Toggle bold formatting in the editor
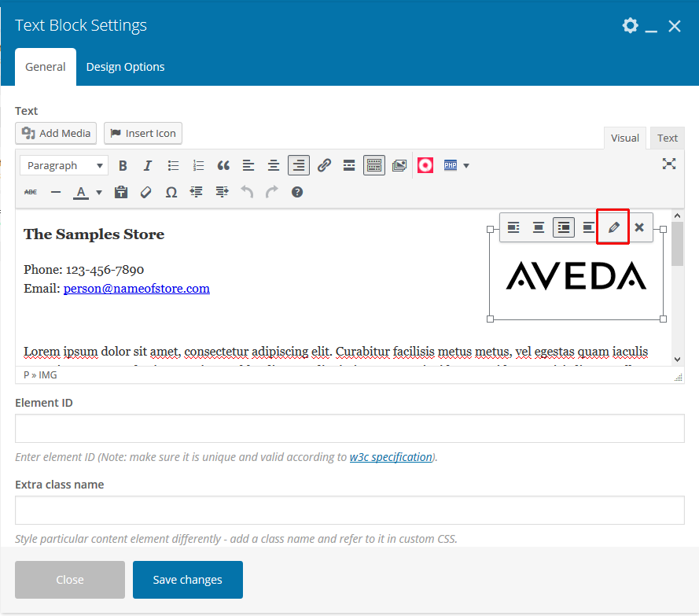The height and width of the screenshot is (616, 699). pyautogui.click(x=123, y=165)
